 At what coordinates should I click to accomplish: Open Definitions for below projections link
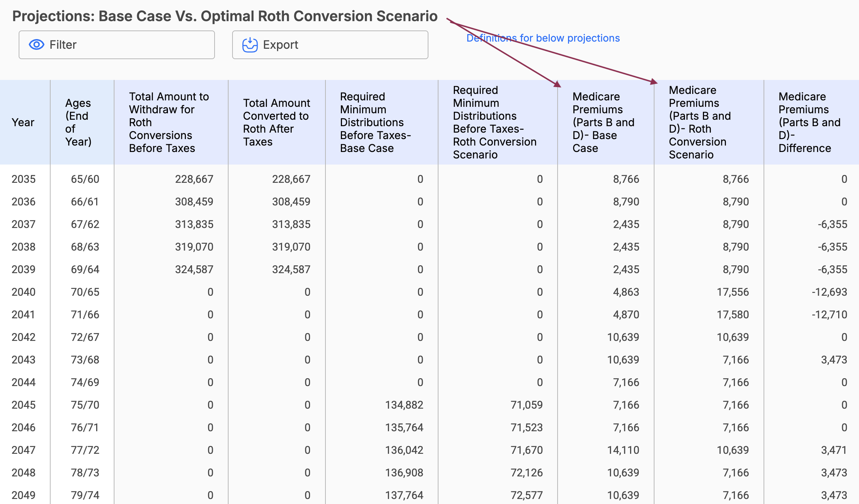[543, 38]
